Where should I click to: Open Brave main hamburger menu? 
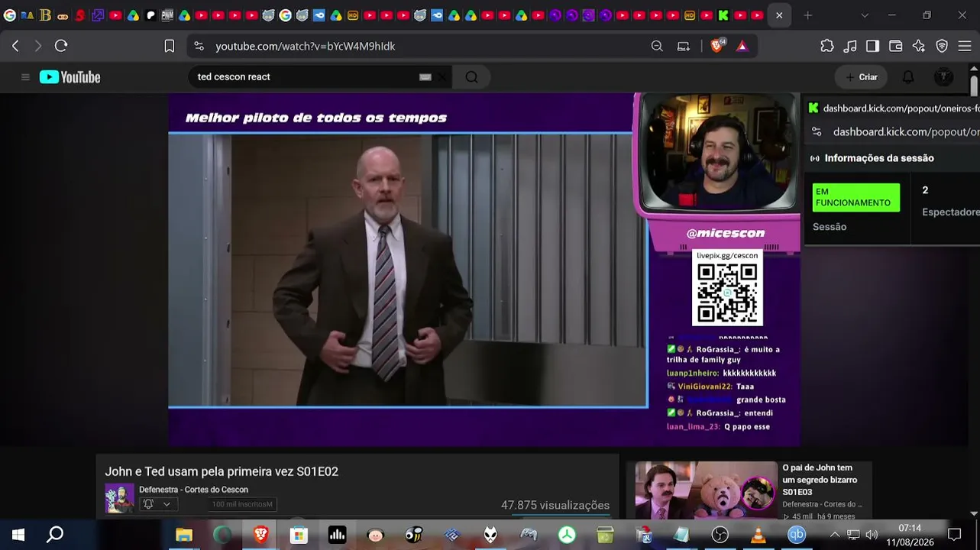point(964,46)
